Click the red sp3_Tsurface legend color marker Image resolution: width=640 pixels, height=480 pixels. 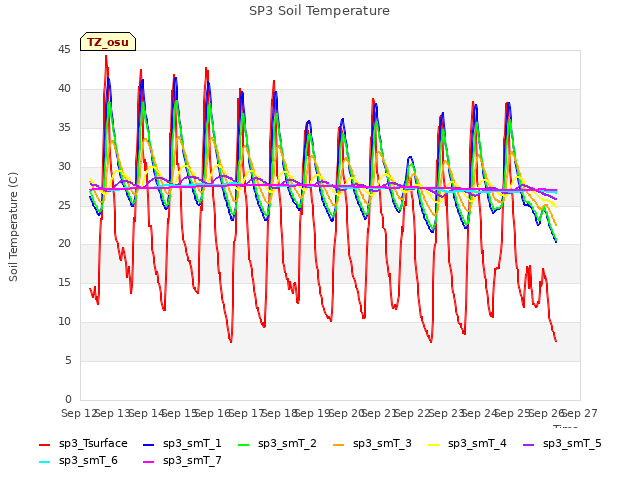pyautogui.click(x=44, y=444)
